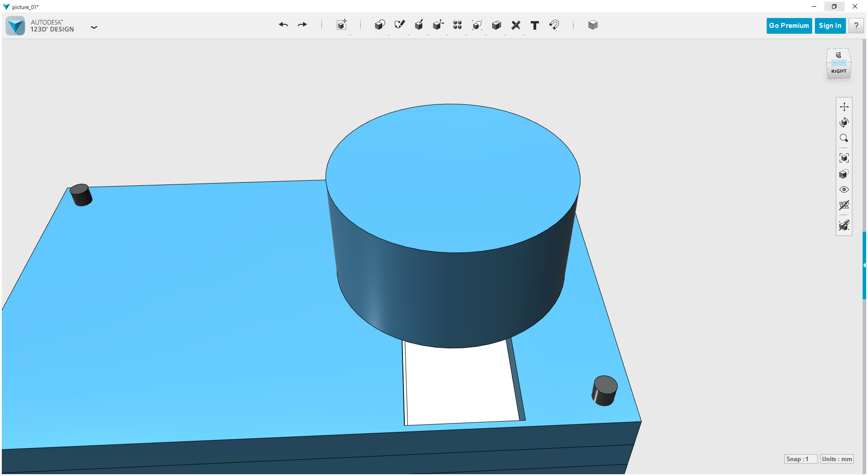Expand the application menu chevron
The width and height of the screenshot is (868, 476).
(94, 27)
